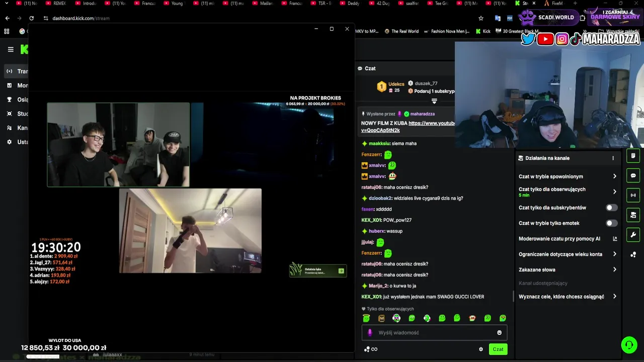The width and height of the screenshot is (644, 362).
Task: Click the browser back arrow
Action: point(7,18)
